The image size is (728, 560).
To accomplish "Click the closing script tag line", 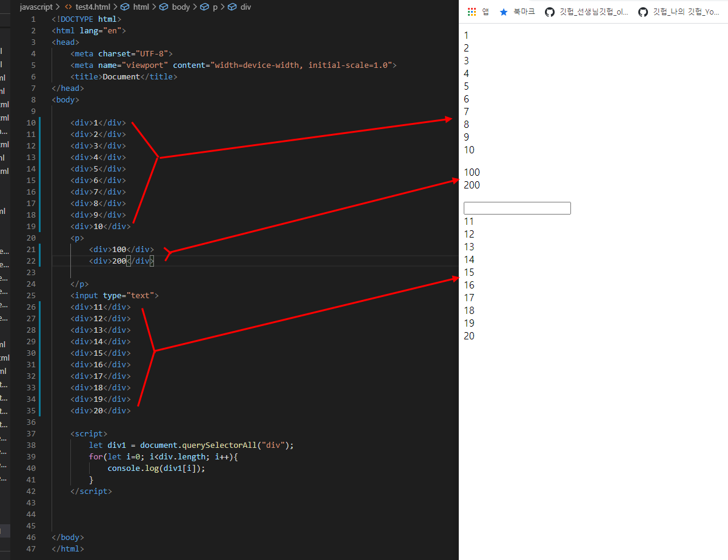I will [x=91, y=491].
